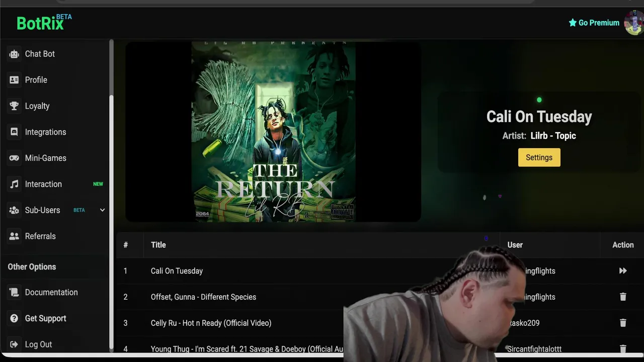
Task: Click the yellow Settings button
Action: tap(539, 157)
